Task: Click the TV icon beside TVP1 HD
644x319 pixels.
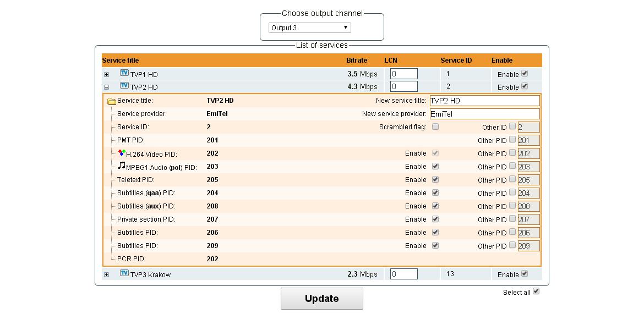Action: click(124, 72)
